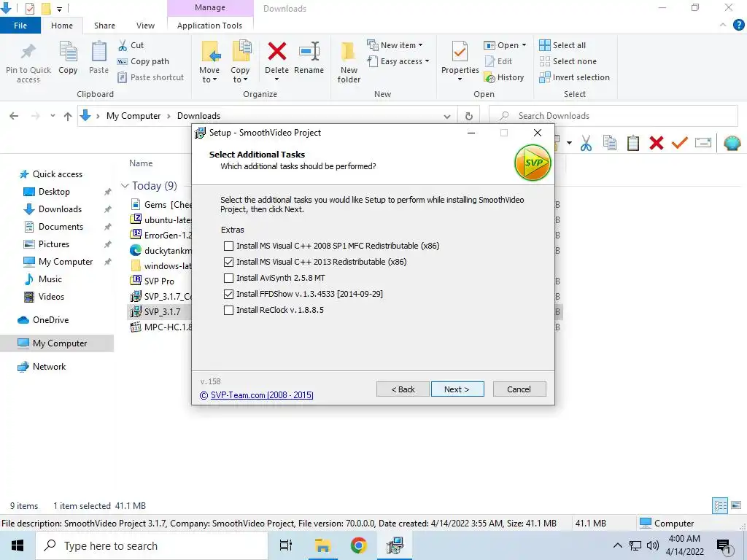Viewport: 747px width, 560px height.
Task: Cancel the SmoothVideo Project setup
Action: coord(519,389)
